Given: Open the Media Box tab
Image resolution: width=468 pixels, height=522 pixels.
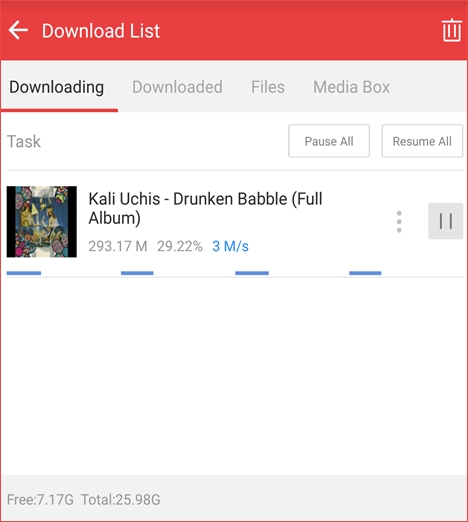Looking at the screenshot, I should (351, 87).
